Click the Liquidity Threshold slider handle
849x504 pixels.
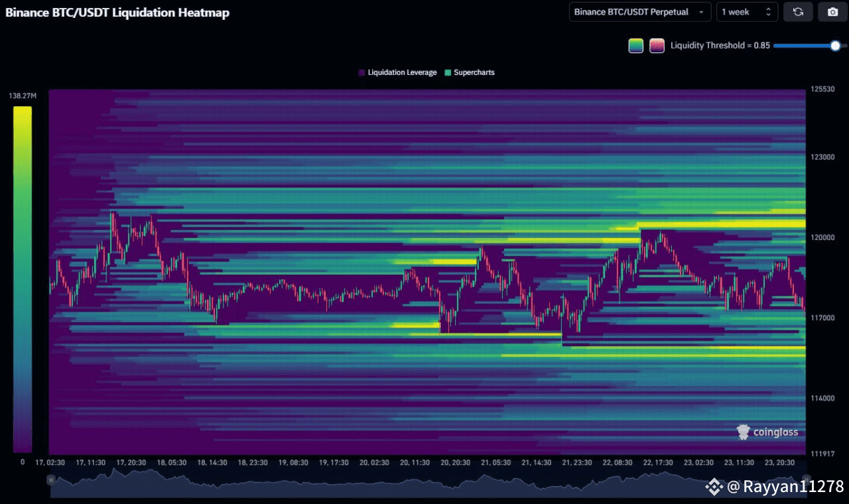pos(835,46)
